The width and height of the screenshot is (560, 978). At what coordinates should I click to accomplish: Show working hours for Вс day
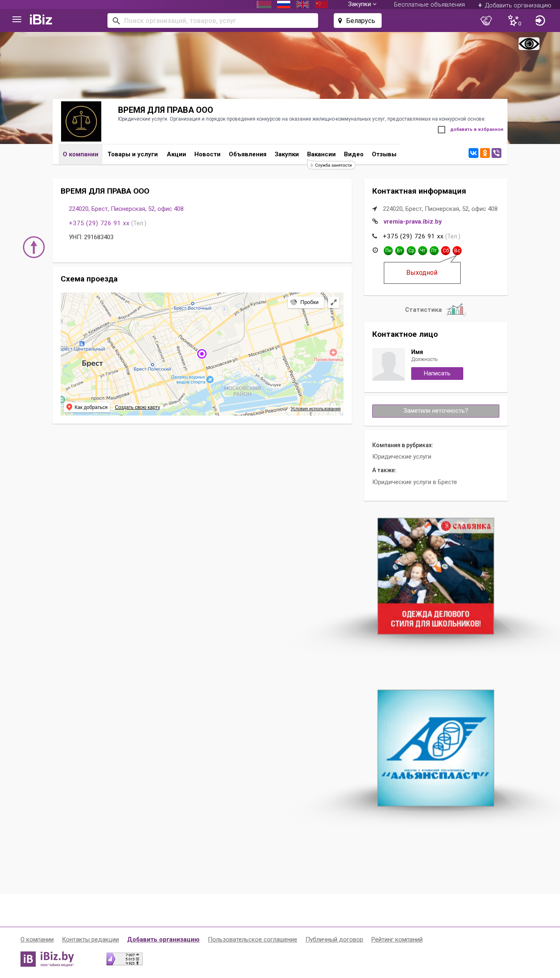click(457, 251)
